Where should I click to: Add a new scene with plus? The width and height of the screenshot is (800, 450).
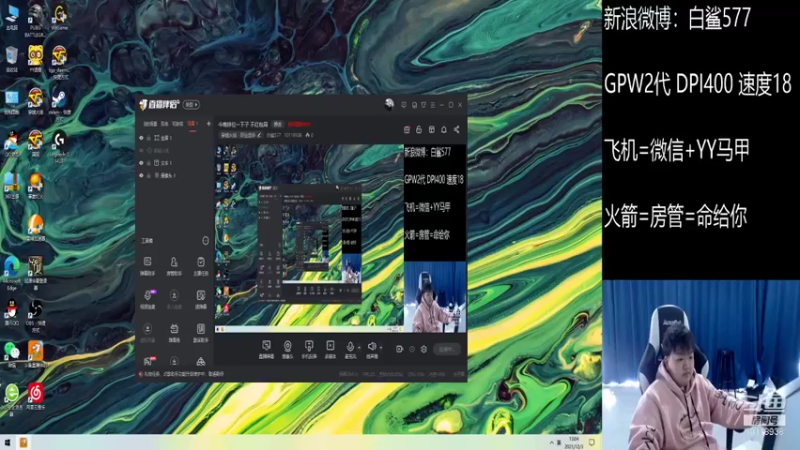208,123
